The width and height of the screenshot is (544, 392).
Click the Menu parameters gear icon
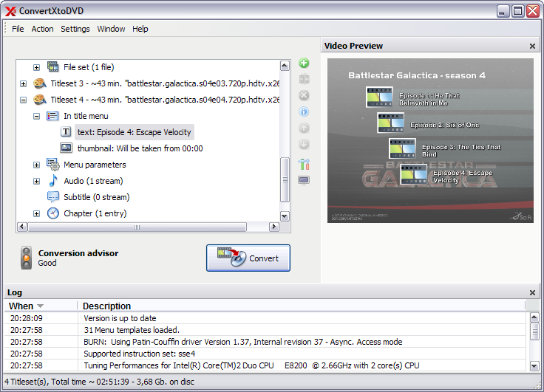pyautogui.click(x=53, y=165)
